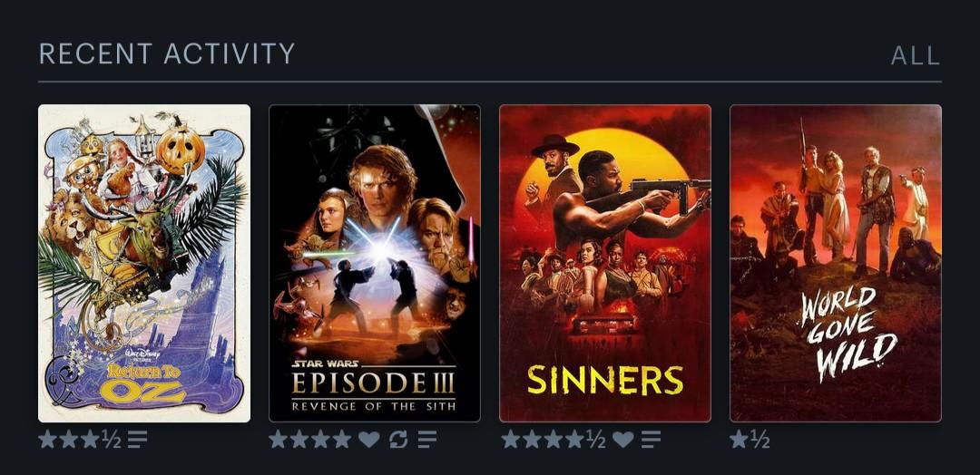Click the RECENT ACTIVITY section heading
This screenshot has width=980, height=475.
pos(167,53)
